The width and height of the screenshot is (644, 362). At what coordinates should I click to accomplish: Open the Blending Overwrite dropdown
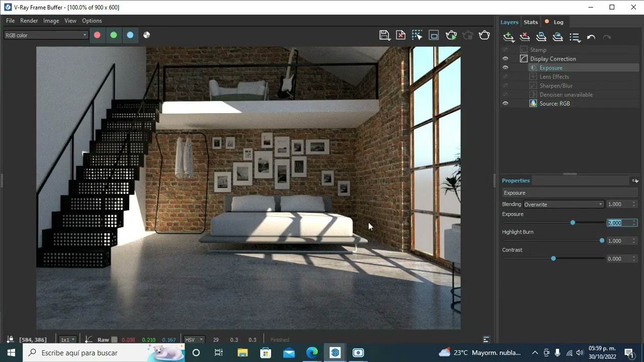(x=563, y=205)
